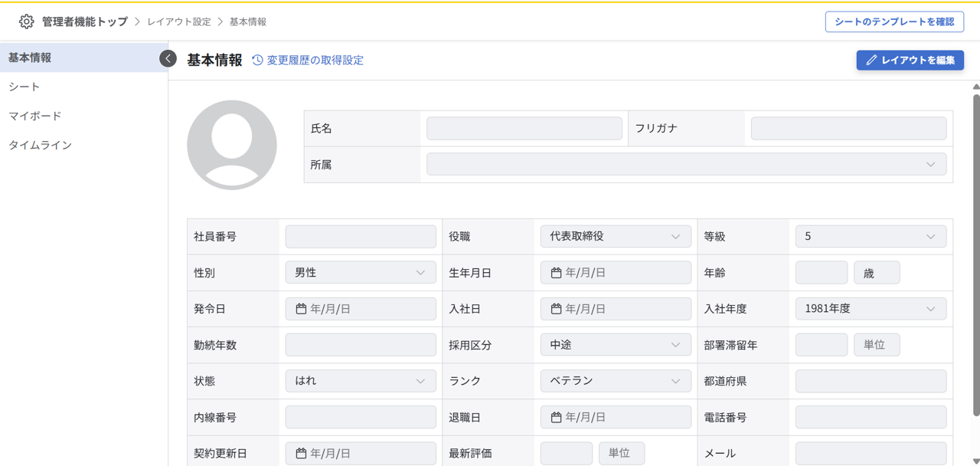Click the settings gear icon
Image resolution: width=980 pixels, height=466 pixels.
click(27, 21)
